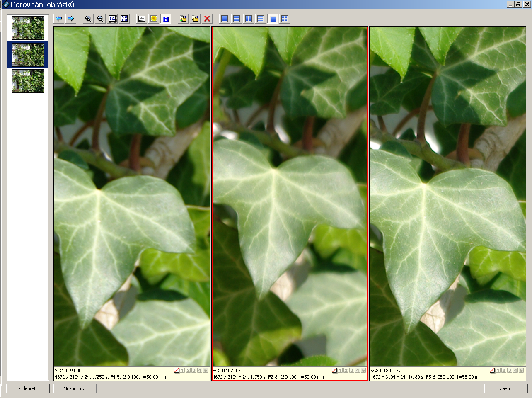
Task: Click the previous image left arrow
Action: pos(59,19)
